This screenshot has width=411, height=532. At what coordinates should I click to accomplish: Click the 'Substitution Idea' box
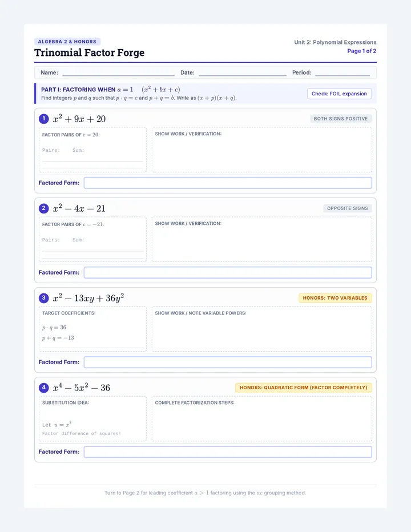[x=92, y=418]
